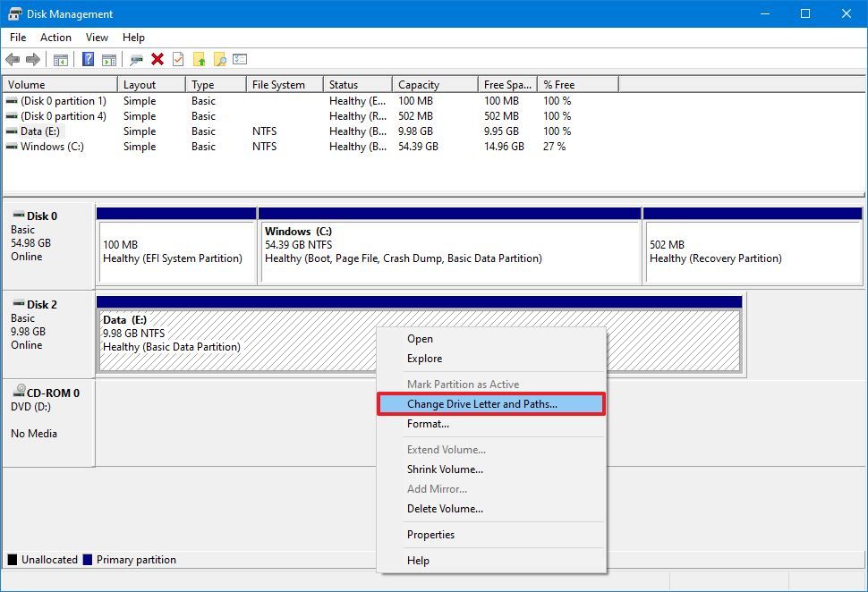868x592 pixels.
Task: Choose the Format option in the context menu
Action: coord(428,424)
